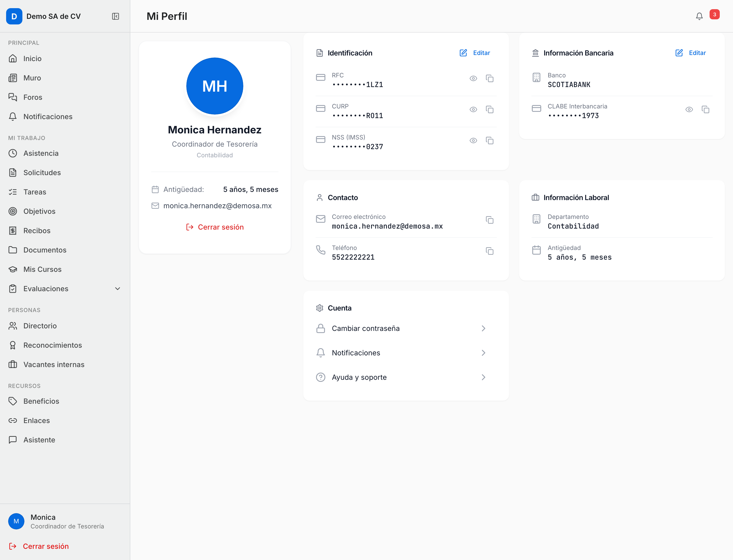
Task: Click the Demo SA de CV logo
Action: coord(14,16)
